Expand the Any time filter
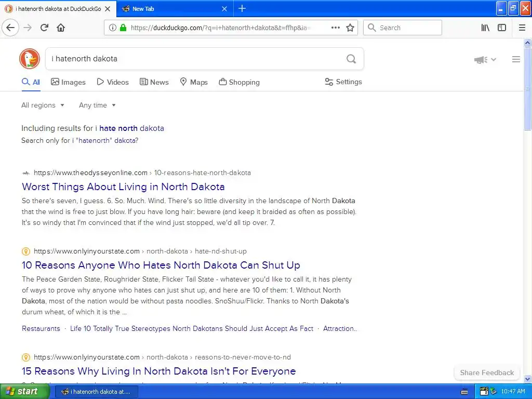 (97, 105)
